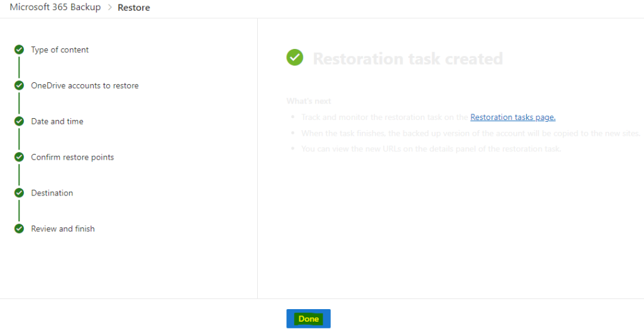Image resolution: width=644 pixels, height=333 pixels.
Task: Open the Restoration tasks page link
Action: pos(513,117)
